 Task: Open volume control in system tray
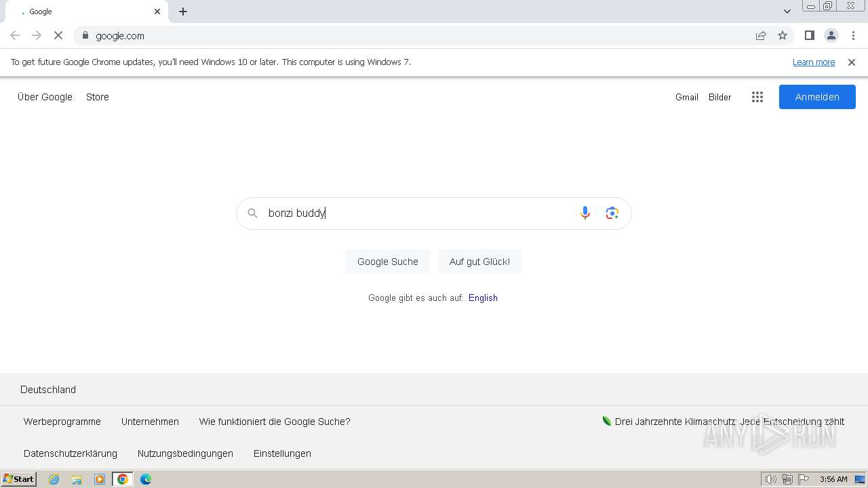point(770,479)
